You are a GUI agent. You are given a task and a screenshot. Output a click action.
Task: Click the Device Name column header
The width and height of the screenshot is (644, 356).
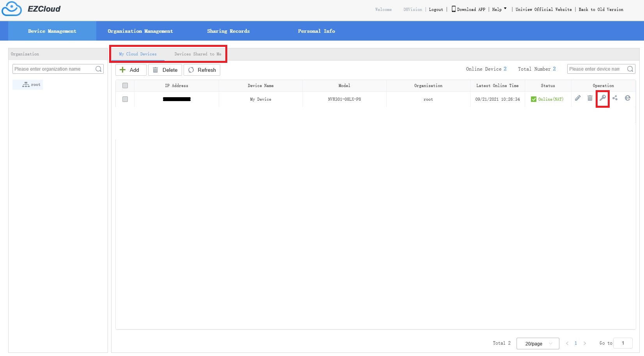(x=261, y=85)
